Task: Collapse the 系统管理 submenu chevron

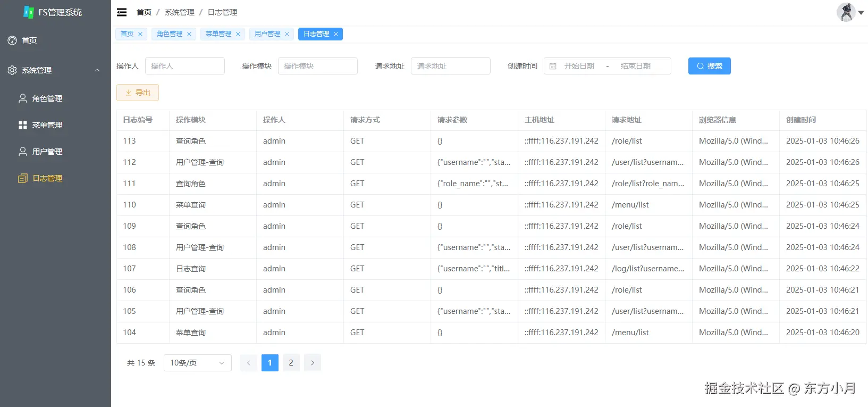Action: (97, 70)
